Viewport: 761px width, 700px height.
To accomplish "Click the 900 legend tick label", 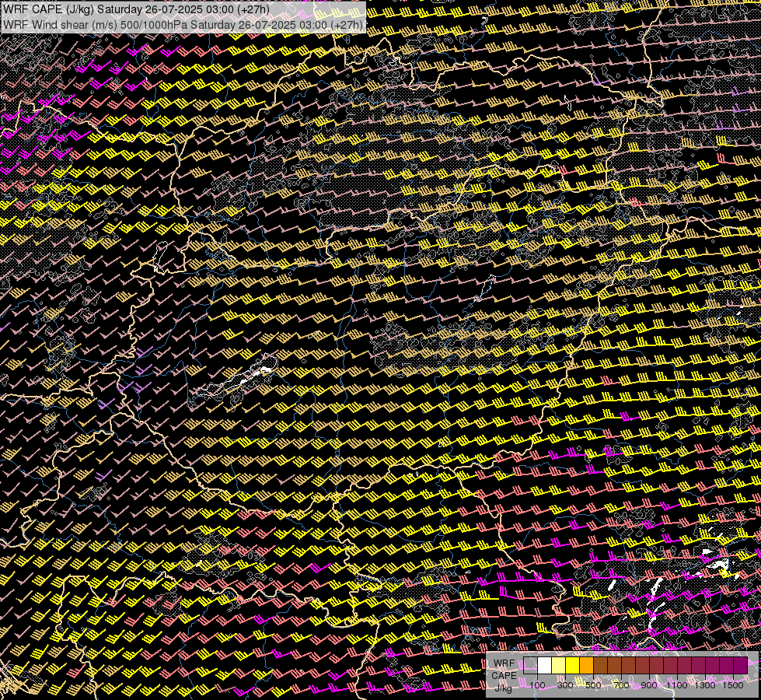I will tap(649, 685).
